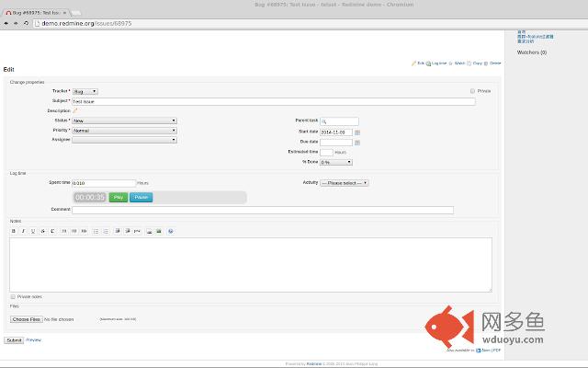The height and width of the screenshot is (368, 588).
Task: Enable the Private issue checkbox
Action: [472, 91]
